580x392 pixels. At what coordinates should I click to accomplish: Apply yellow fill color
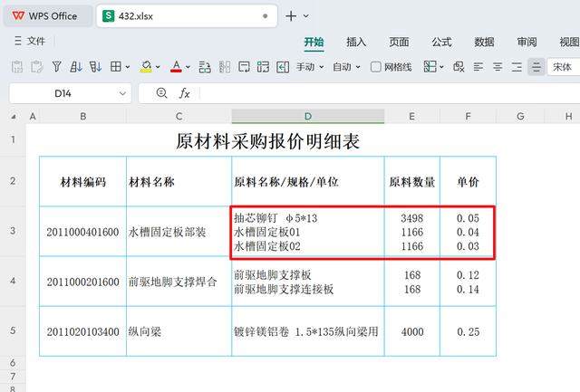point(146,67)
